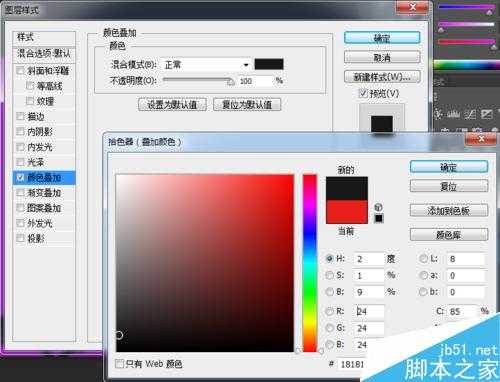This screenshot has width=500, height=382.
Task: Select the Lab a: radio button
Action: coord(423,275)
